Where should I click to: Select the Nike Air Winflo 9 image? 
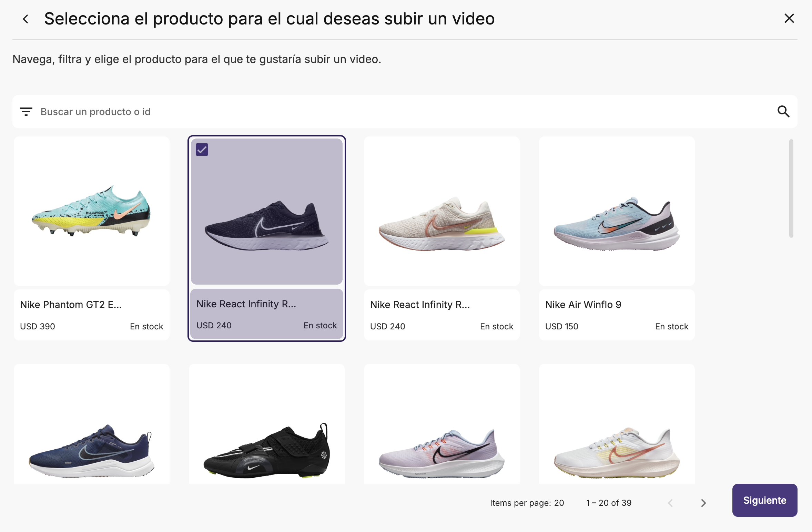pos(617,211)
